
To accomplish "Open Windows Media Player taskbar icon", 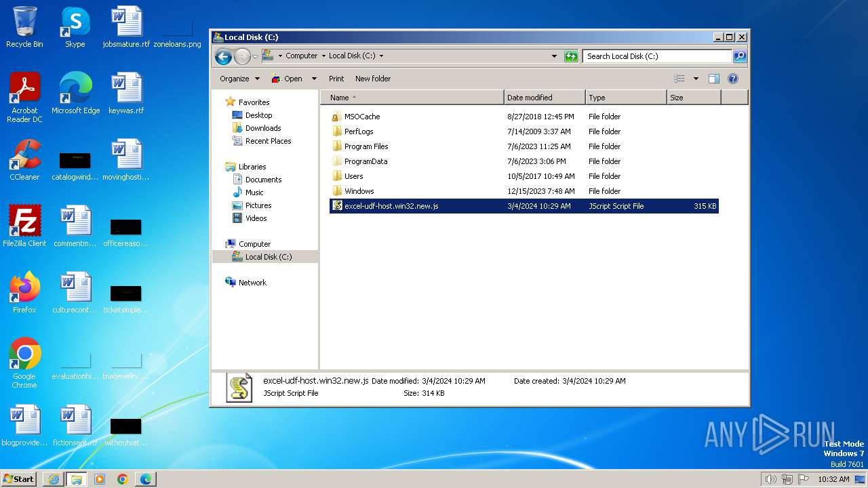I will pos(100,479).
